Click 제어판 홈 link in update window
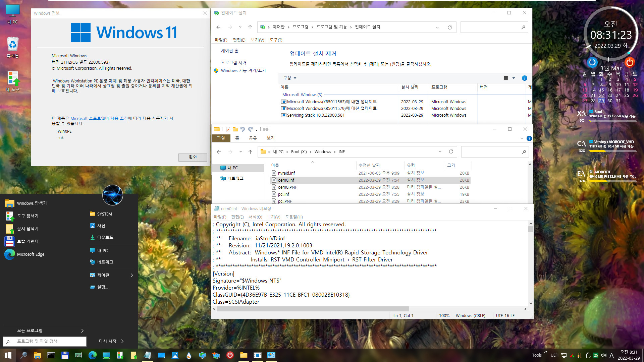The height and width of the screenshot is (362, 644). 229,51
